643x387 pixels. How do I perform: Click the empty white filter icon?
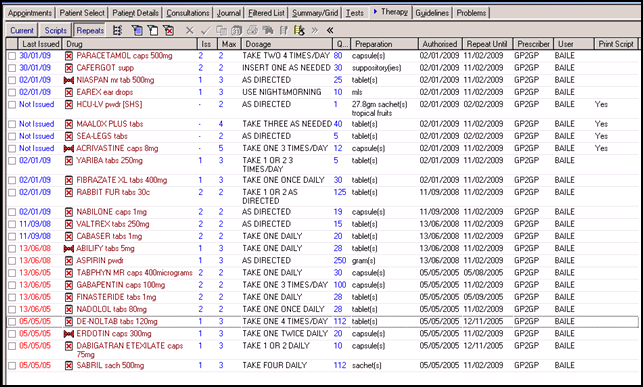click(x=153, y=30)
